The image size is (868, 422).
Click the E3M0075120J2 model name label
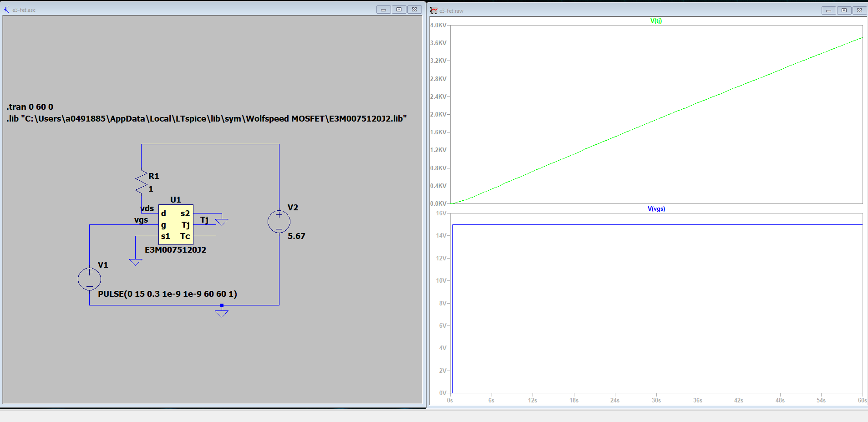(175, 249)
